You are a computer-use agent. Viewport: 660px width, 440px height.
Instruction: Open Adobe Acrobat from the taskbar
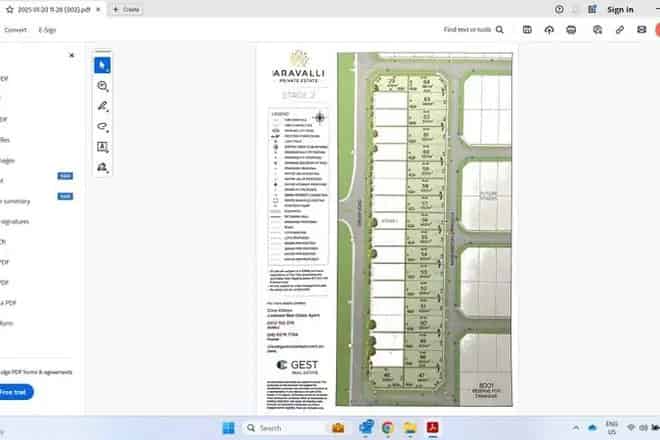(432, 428)
